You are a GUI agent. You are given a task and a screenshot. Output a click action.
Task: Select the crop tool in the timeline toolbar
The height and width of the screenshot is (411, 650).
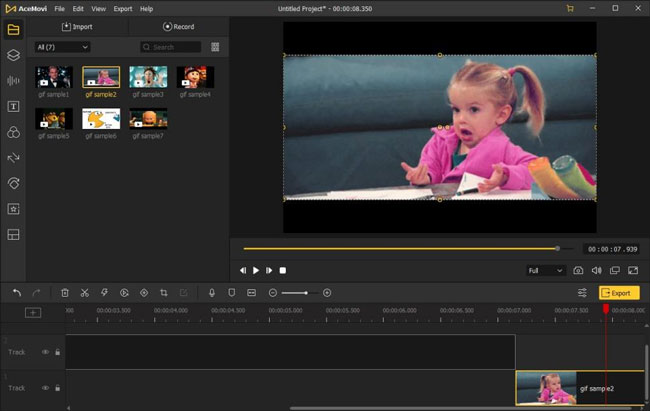pos(163,293)
